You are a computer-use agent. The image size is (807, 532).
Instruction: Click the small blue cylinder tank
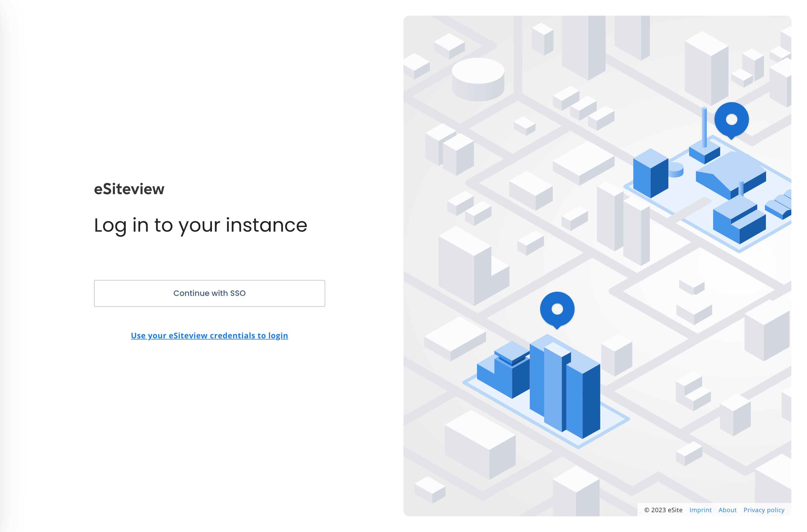pyautogui.click(x=676, y=170)
